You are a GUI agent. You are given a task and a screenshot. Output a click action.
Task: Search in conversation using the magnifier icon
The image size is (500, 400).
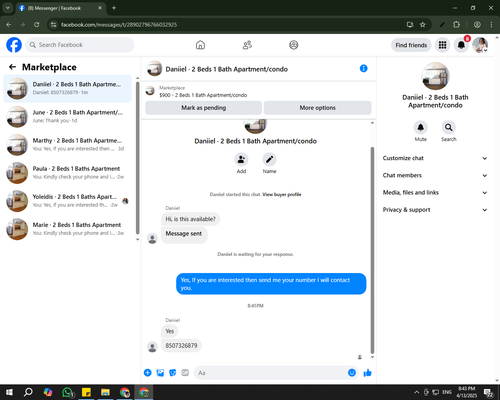coord(449,127)
